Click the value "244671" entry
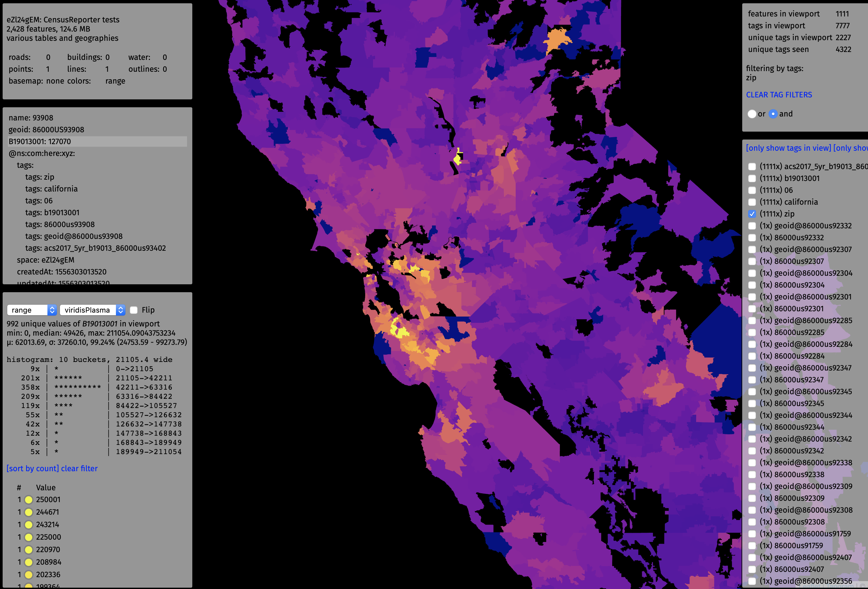 click(x=47, y=512)
